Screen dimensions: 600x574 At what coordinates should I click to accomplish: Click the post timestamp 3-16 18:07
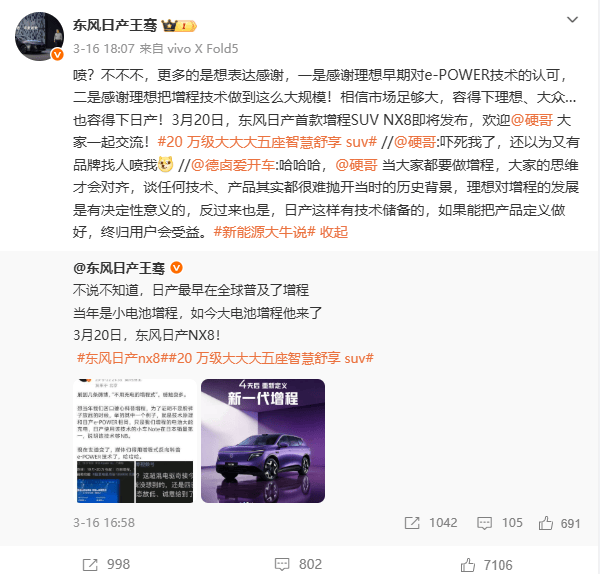(104, 49)
